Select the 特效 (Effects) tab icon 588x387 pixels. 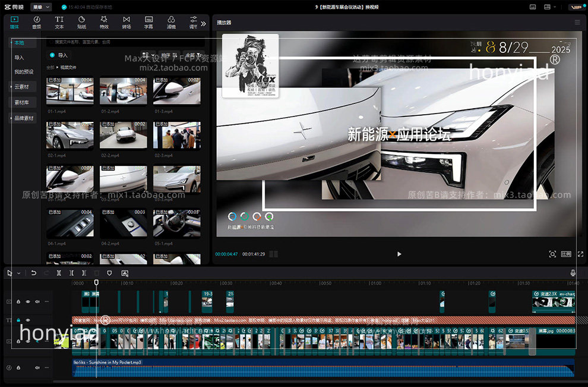[x=104, y=23]
